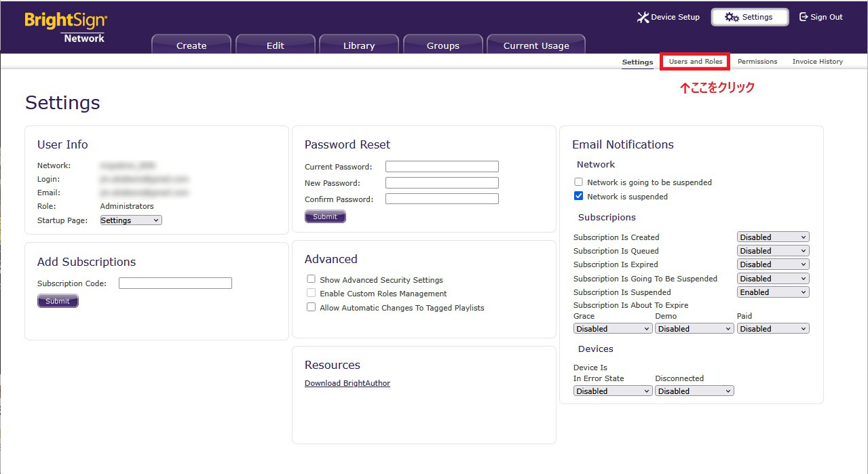The width and height of the screenshot is (868, 474).
Task: Enable Allow Automatic Changes To Tagged Playlists
Action: (312, 307)
